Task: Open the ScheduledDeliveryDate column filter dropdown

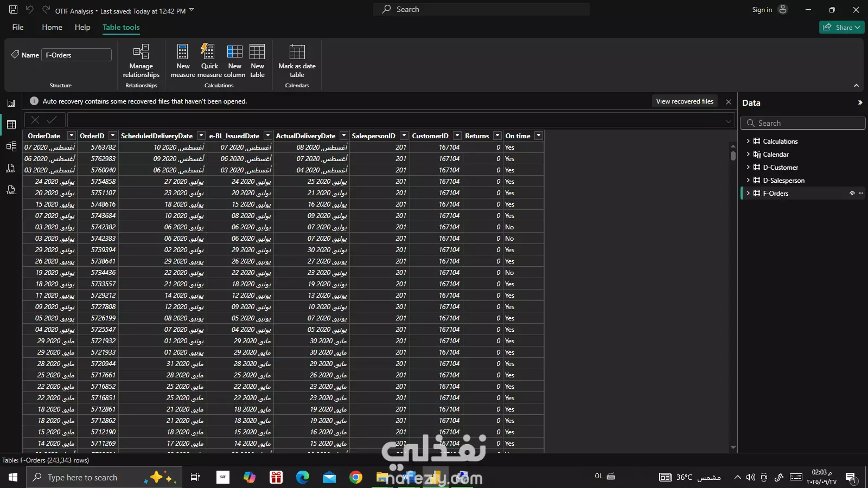Action: [x=201, y=136]
